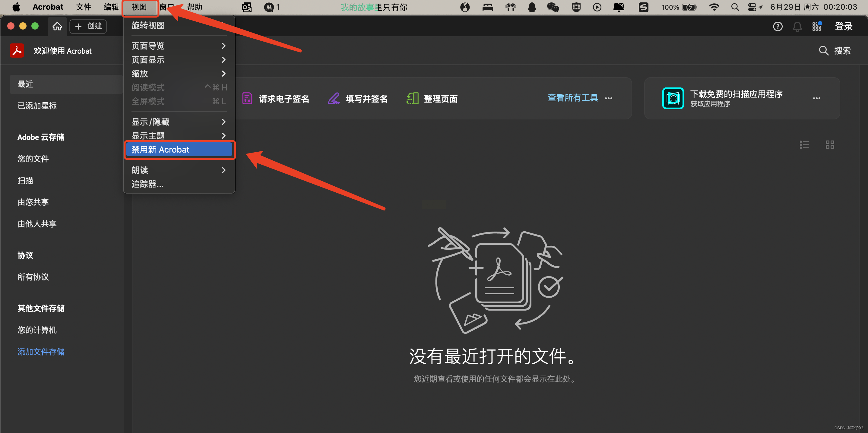Open the 文件 menu in menu bar

pyautogui.click(x=83, y=7)
